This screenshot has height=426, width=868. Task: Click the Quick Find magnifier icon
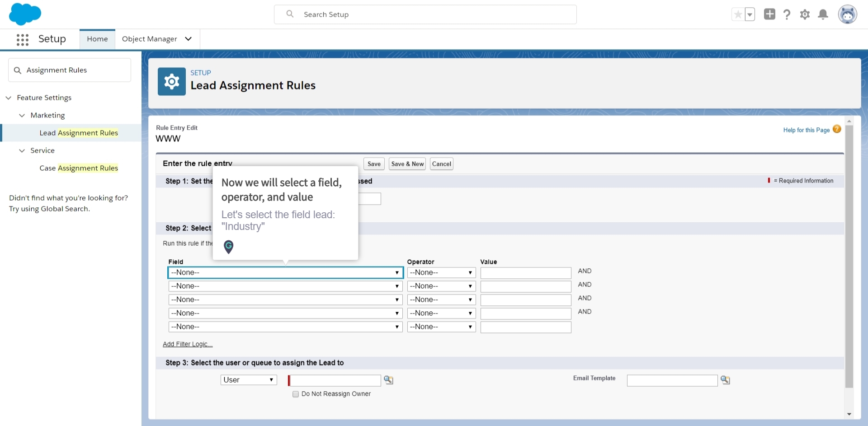coord(18,70)
